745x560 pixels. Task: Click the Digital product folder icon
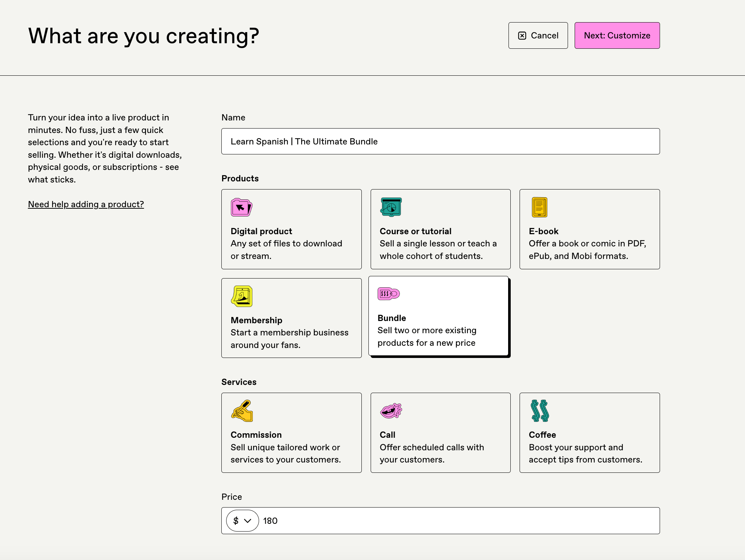[x=241, y=207]
